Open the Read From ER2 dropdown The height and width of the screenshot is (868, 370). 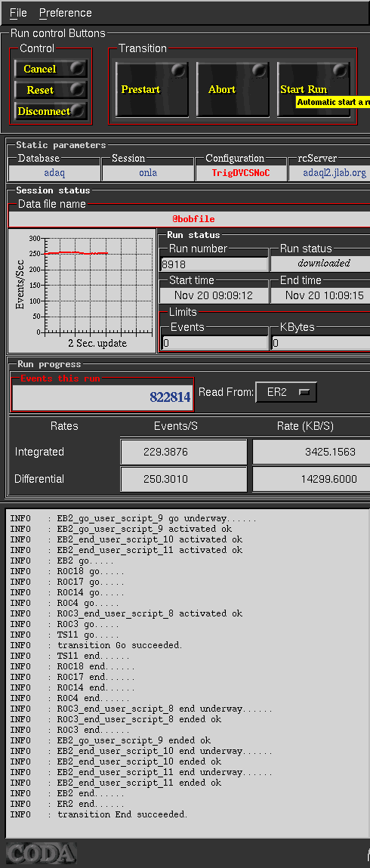286,393
